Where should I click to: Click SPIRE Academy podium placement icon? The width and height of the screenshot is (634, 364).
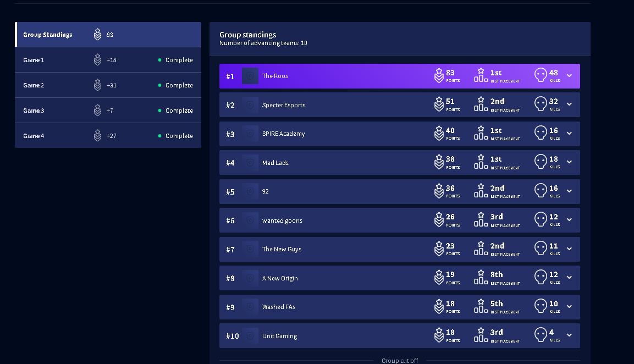481,133
